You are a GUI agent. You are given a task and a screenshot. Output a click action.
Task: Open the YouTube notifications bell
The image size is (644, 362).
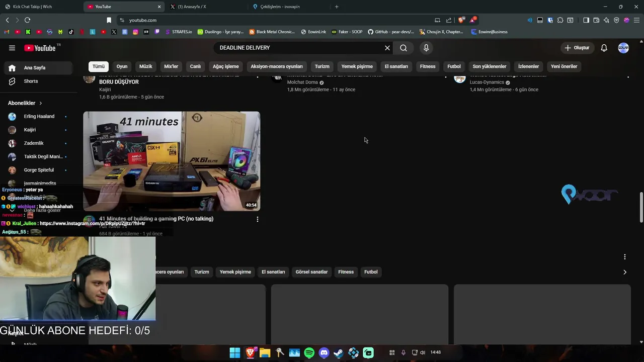(x=604, y=48)
